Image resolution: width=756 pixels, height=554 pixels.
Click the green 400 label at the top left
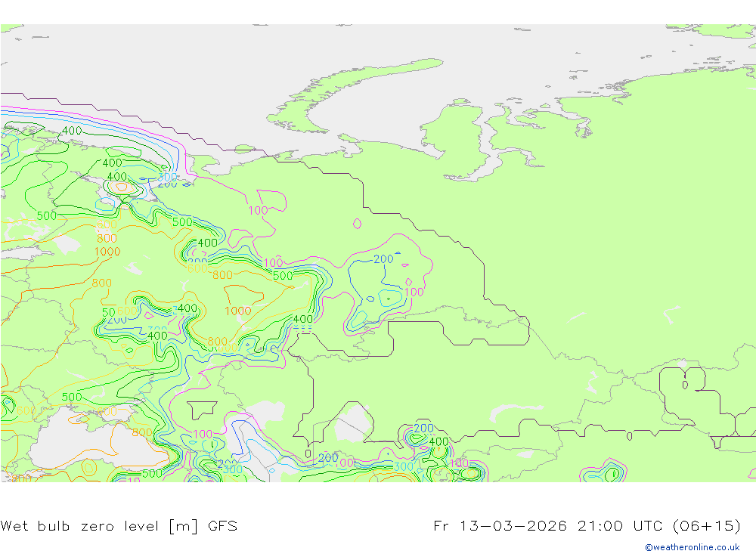[x=72, y=130]
